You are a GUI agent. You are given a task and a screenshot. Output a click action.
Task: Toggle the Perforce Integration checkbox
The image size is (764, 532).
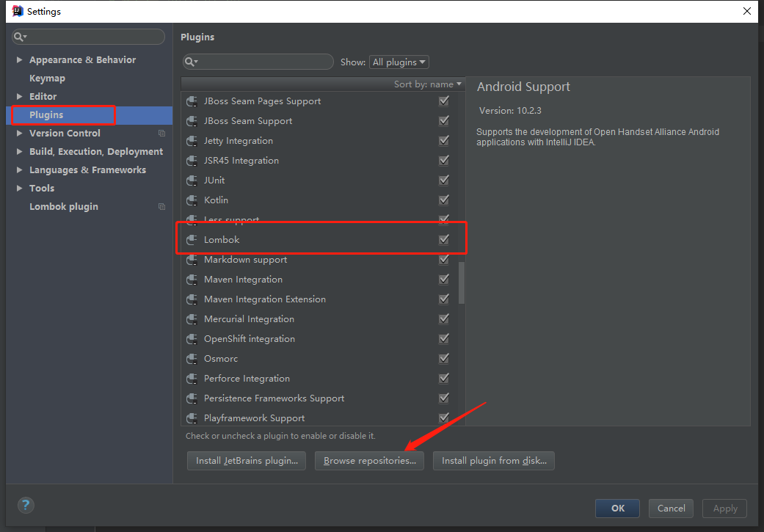(444, 378)
